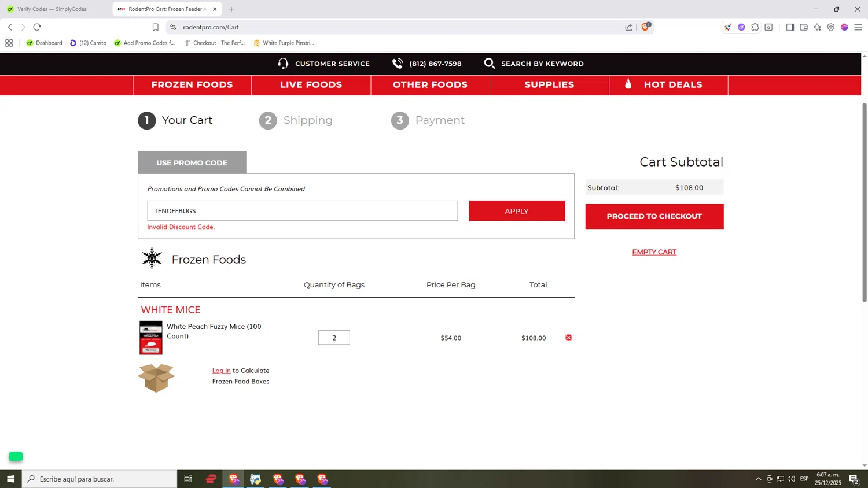The width and height of the screenshot is (868, 488).
Task: Share this page via share icon
Action: (x=628, y=27)
